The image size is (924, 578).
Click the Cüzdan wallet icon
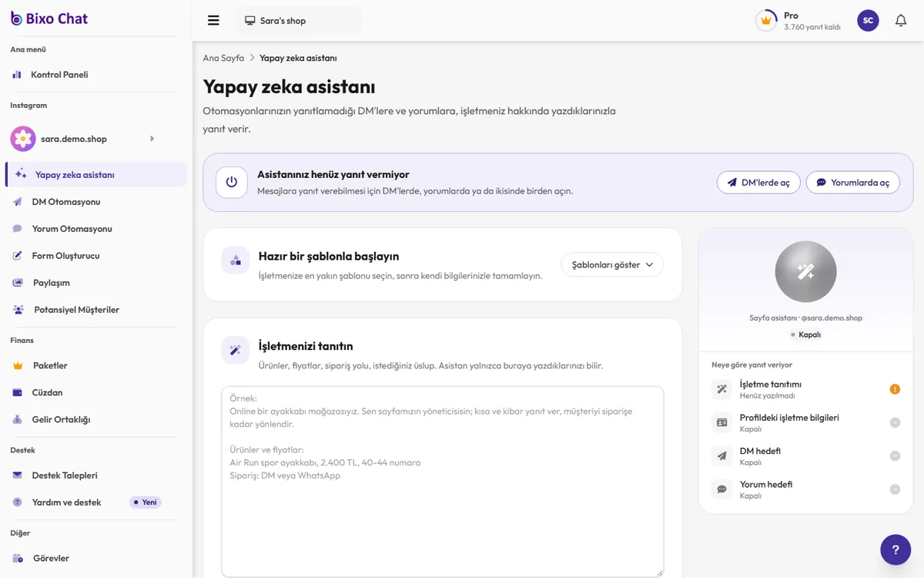point(17,392)
